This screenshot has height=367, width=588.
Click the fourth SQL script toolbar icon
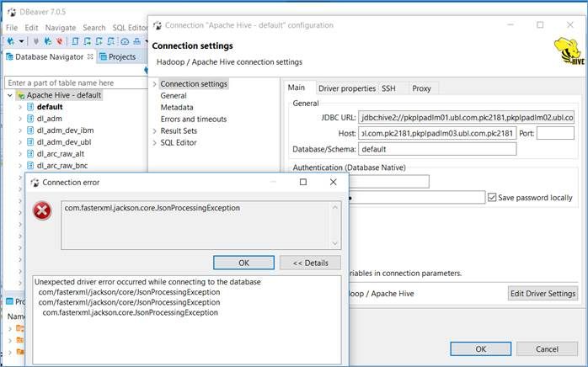click(x=111, y=41)
